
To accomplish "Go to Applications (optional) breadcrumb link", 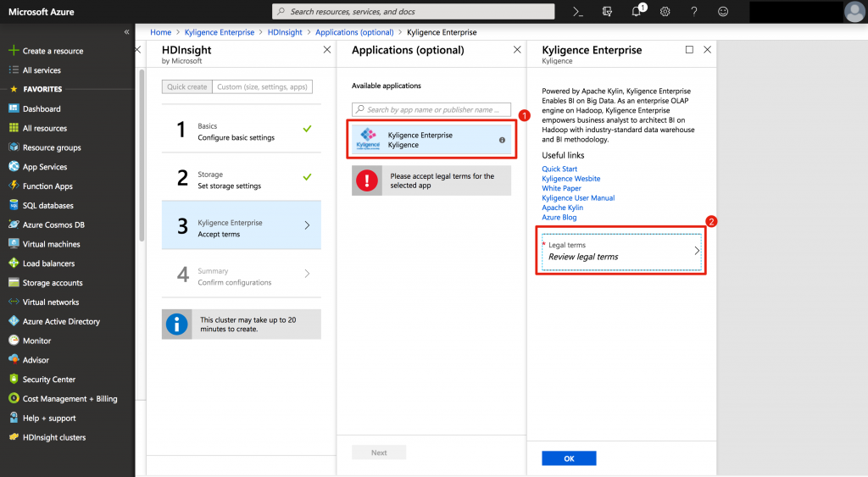I will 354,32.
